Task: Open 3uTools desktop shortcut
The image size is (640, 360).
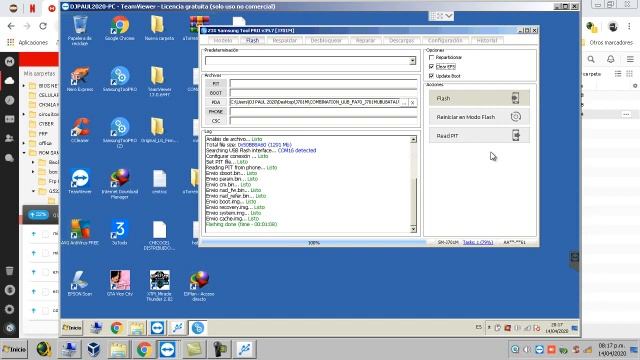Action: click(x=120, y=233)
